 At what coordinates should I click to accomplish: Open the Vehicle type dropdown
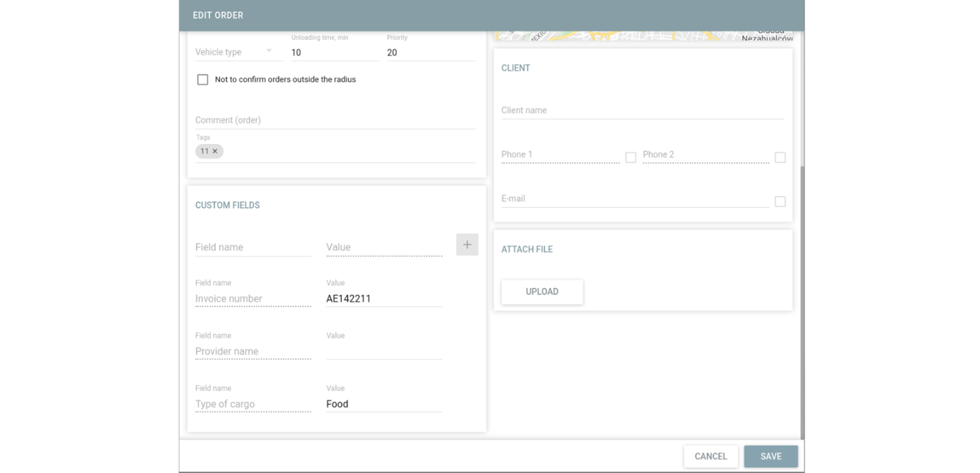pos(234,52)
